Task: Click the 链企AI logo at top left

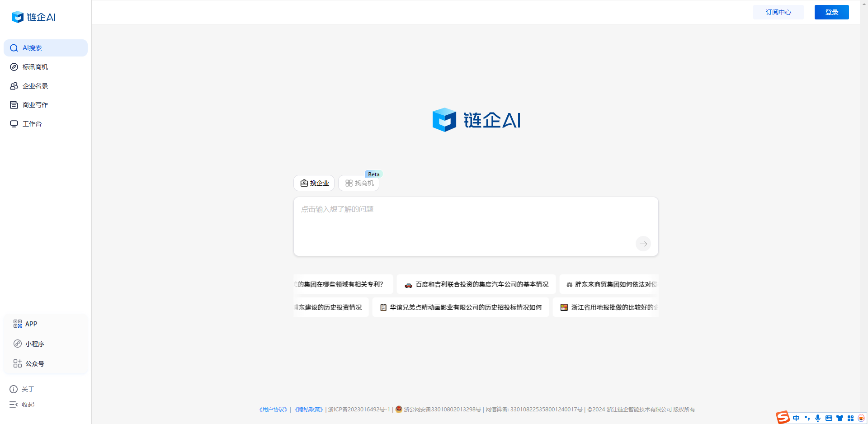Action: pos(33,17)
